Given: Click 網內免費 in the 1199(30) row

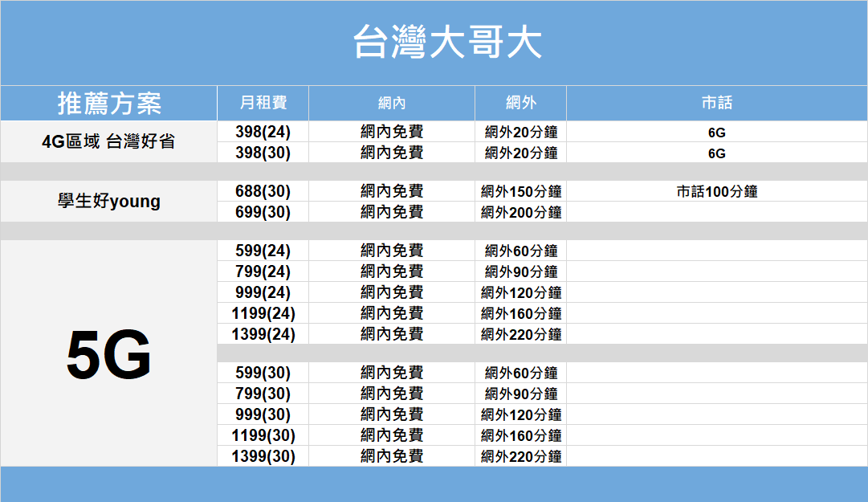Looking at the screenshot, I should pos(391,435).
